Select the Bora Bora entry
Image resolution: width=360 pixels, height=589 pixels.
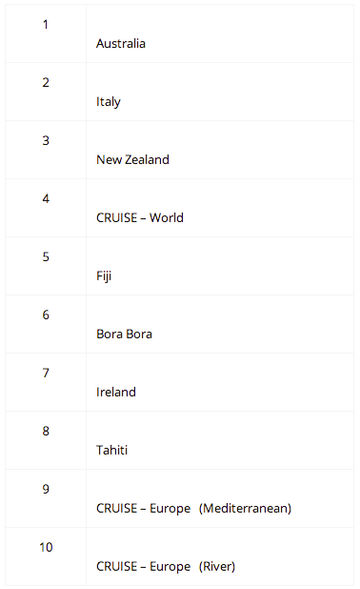click(x=124, y=334)
